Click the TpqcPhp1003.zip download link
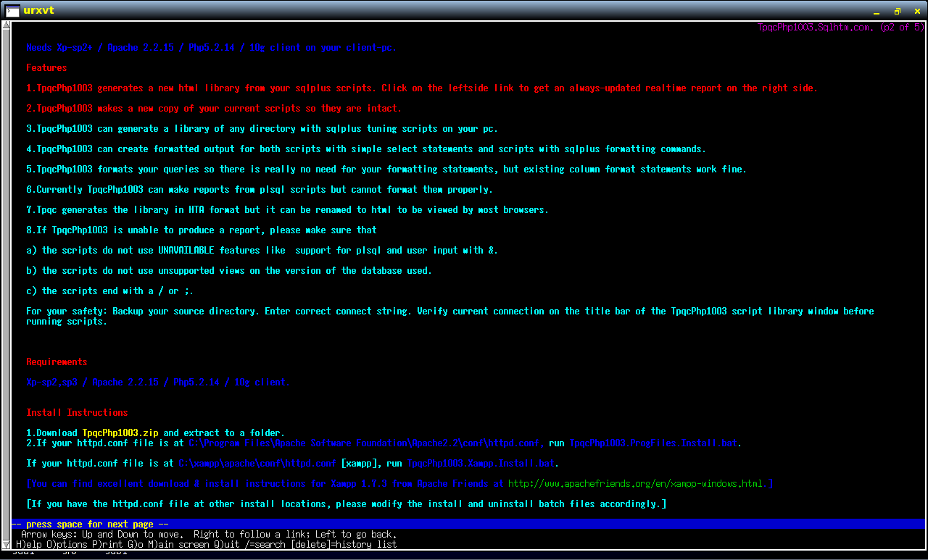The width and height of the screenshot is (928, 560). pos(120,432)
